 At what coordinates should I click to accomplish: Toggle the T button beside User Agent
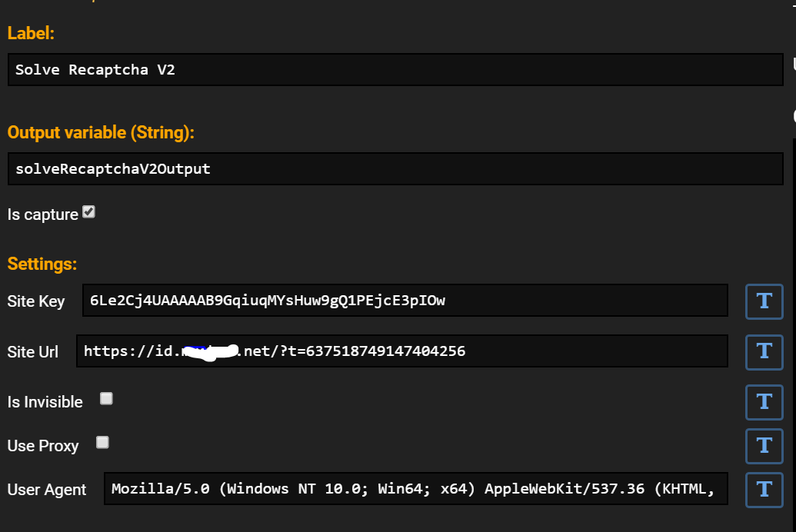point(764,490)
